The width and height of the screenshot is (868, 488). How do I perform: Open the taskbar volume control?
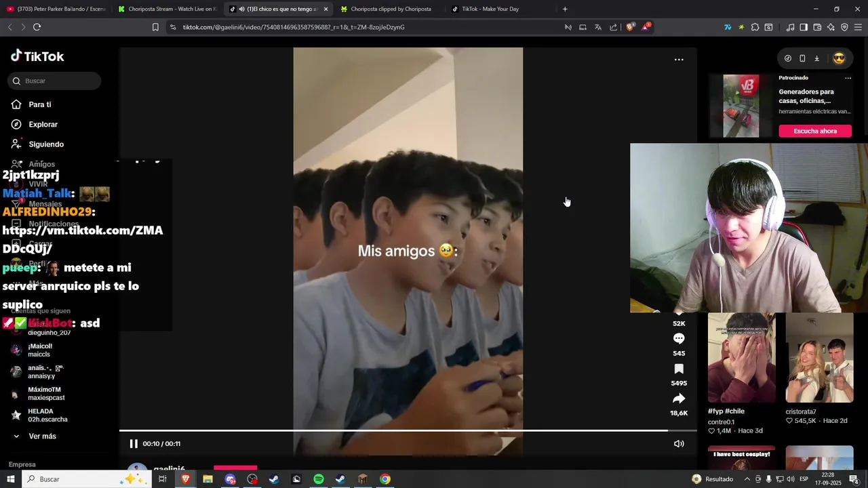click(x=790, y=479)
